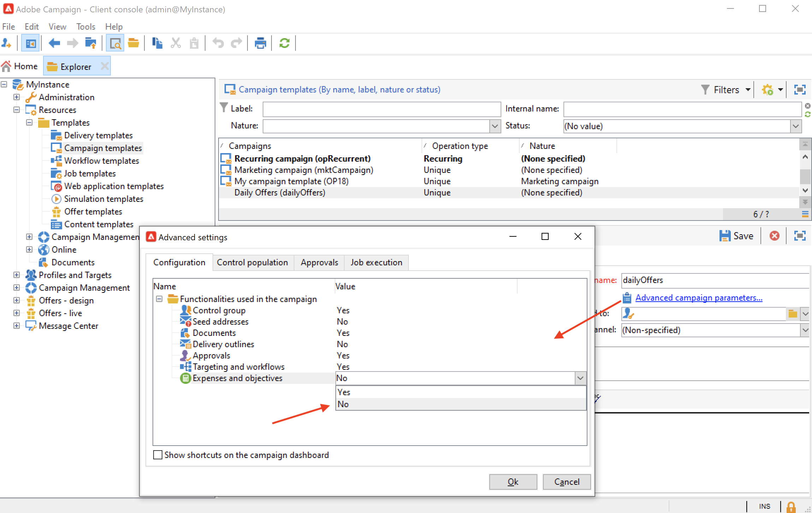Click the Save disk icon
This screenshot has height=513, width=812.
pos(725,236)
